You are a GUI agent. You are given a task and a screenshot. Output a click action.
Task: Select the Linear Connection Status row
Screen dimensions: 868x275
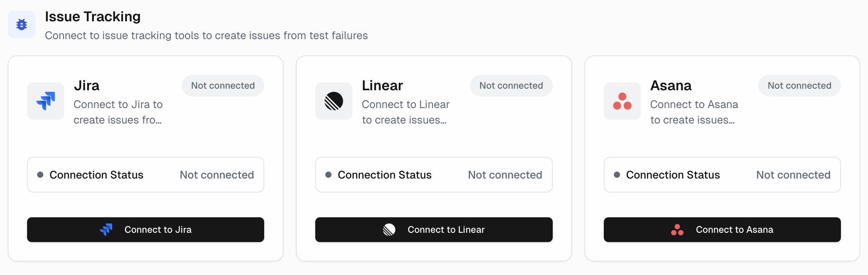pyautogui.click(x=434, y=175)
